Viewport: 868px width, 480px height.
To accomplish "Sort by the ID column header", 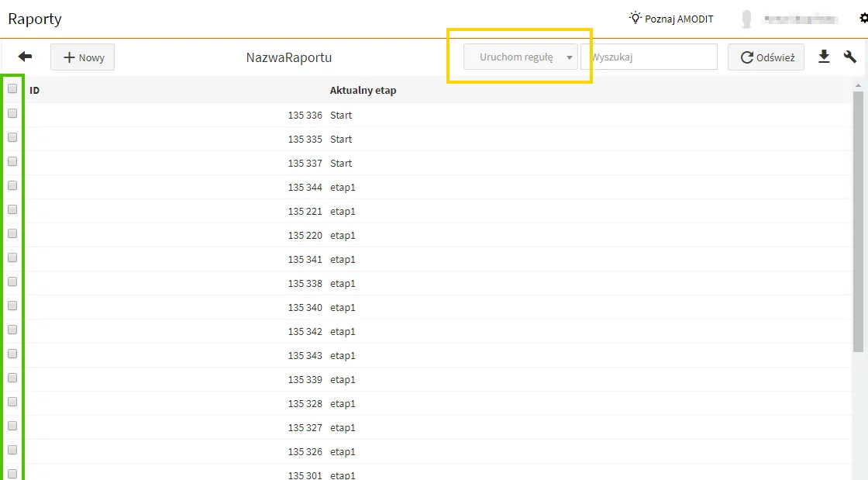I will click(34, 90).
